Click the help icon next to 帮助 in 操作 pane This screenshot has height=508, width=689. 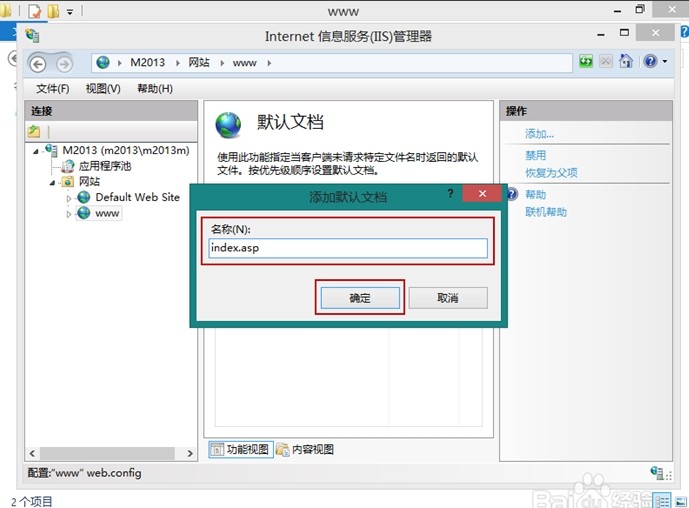coord(512,194)
